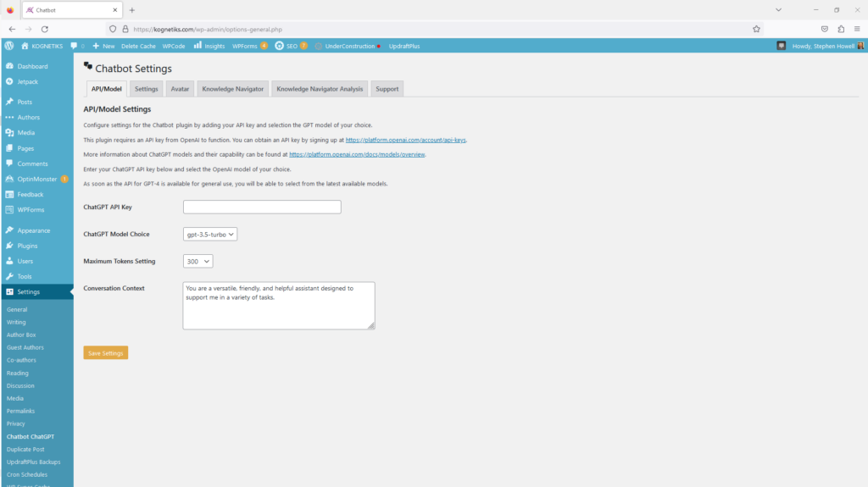The height and width of the screenshot is (487, 868).
Task: Open Permalinks settings submenu
Action: 20,411
